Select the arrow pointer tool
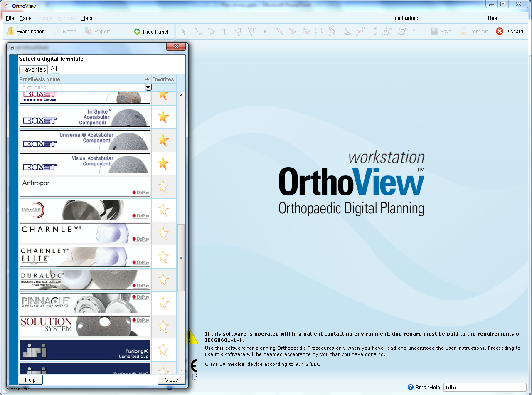 click(184, 32)
